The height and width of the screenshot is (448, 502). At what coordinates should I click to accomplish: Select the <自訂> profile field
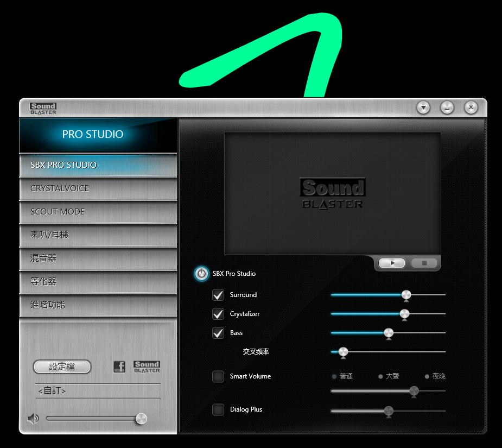click(98, 391)
